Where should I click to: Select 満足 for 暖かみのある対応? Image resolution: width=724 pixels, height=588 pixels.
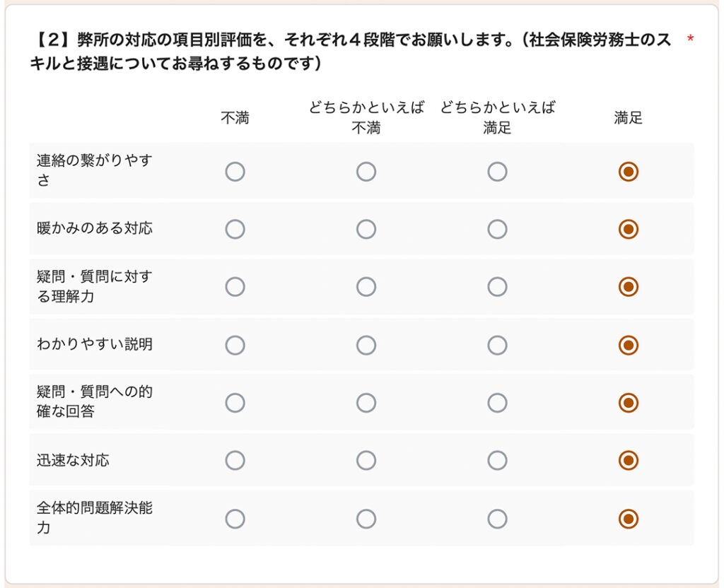pos(628,228)
